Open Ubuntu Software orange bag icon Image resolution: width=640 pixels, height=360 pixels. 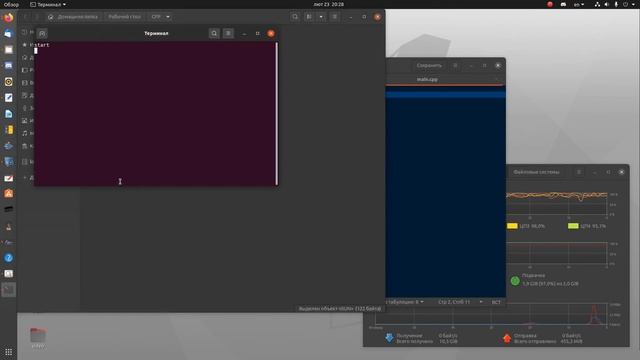(8, 193)
